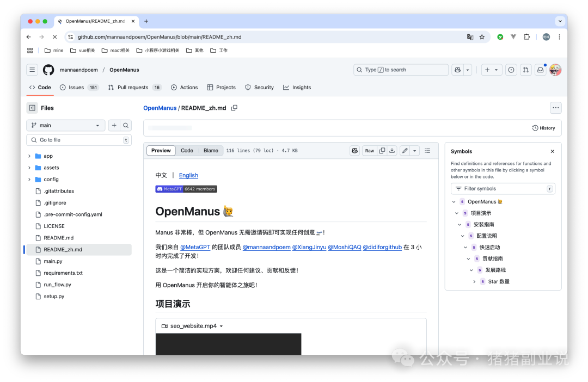Open a new browser tab
This screenshot has height=382, width=588.
point(146,21)
